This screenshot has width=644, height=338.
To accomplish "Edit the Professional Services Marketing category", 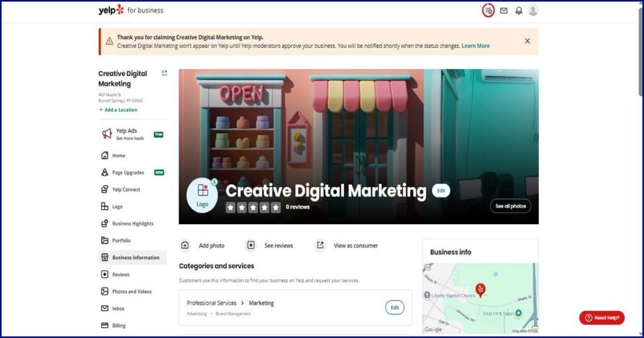I will coord(395,308).
